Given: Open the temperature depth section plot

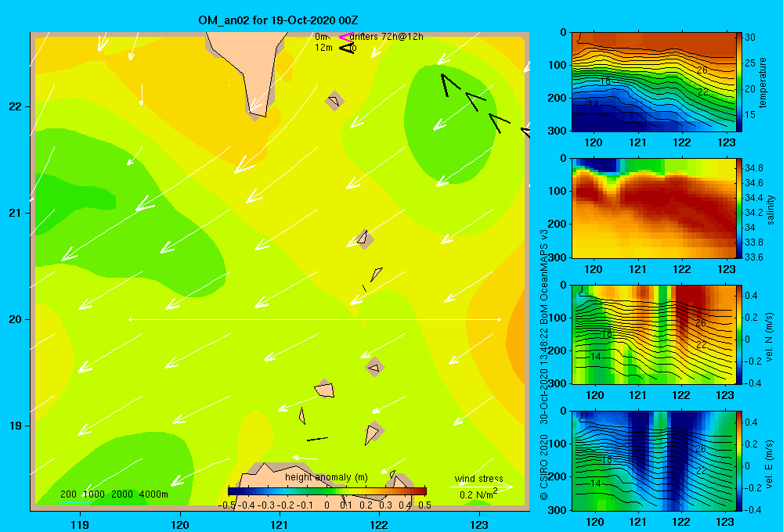Looking at the screenshot, I should [654, 82].
